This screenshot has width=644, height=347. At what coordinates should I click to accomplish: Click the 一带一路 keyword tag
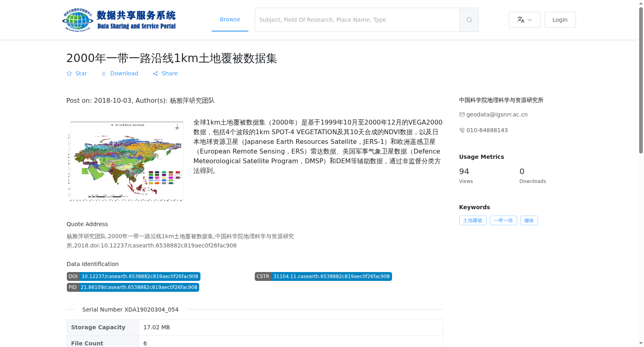503,220
